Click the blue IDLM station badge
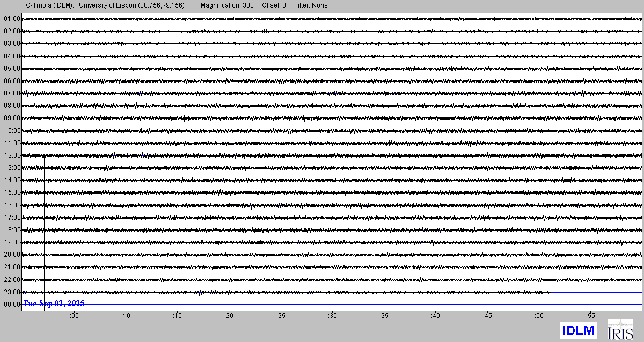The image size is (644, 342). (578, 330)
